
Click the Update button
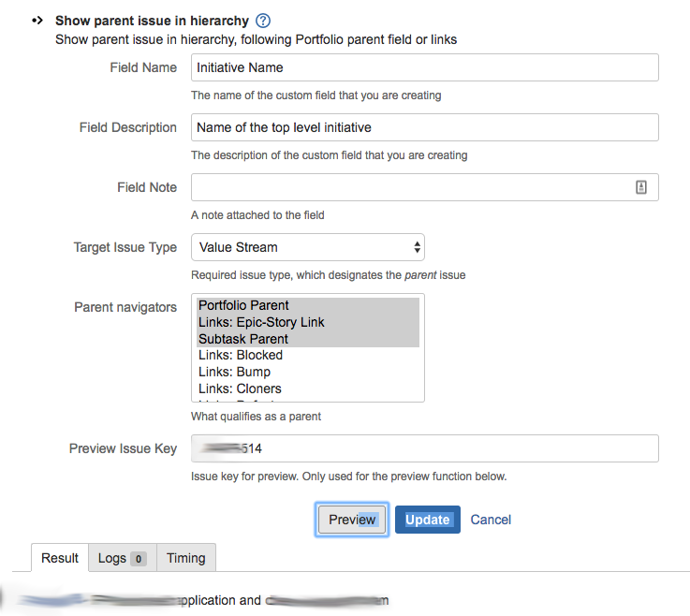(x=427, y=520)
